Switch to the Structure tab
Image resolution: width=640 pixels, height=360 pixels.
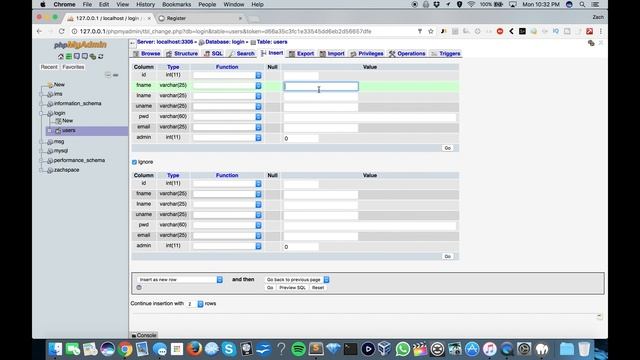tap(182, 53)
